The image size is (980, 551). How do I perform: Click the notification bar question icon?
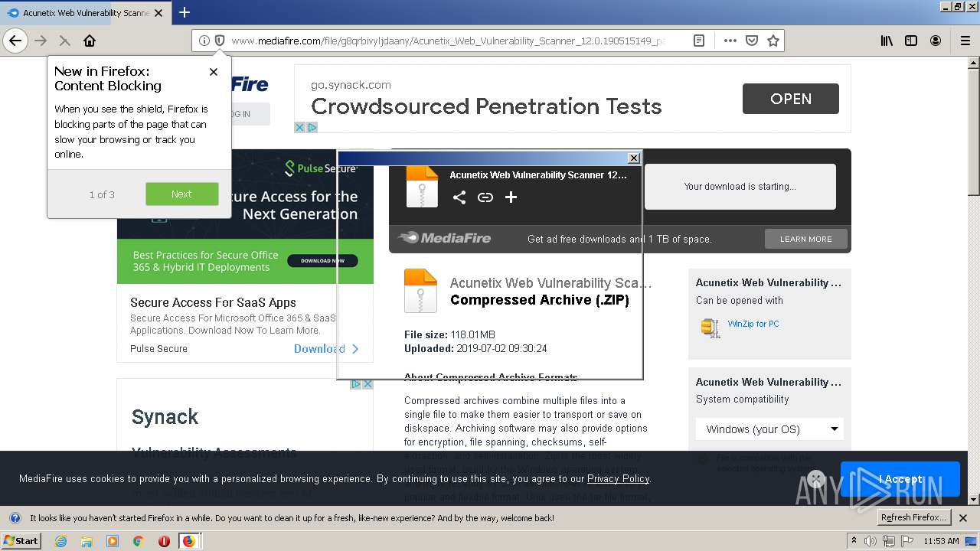pos(15,518)
